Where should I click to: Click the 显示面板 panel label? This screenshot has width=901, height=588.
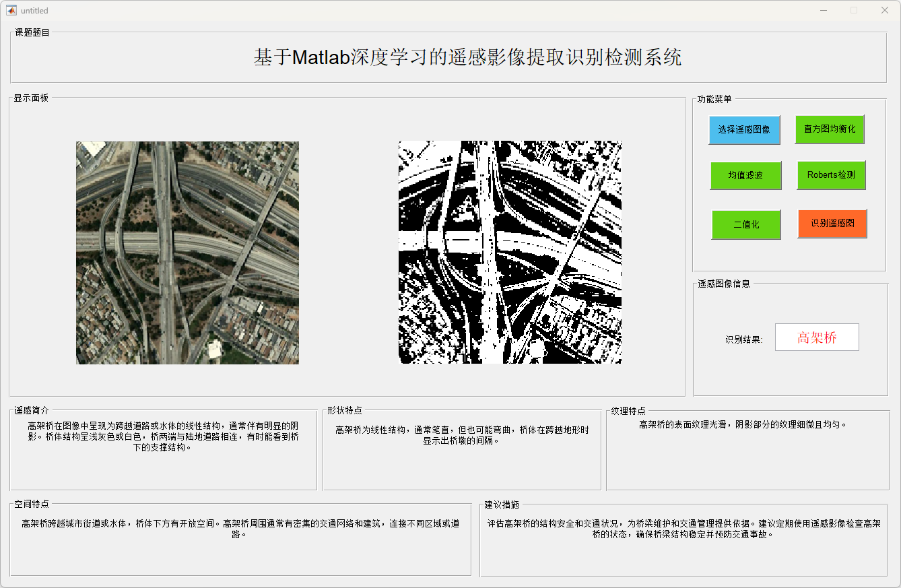pyautogui.click(x=31, y=98)
